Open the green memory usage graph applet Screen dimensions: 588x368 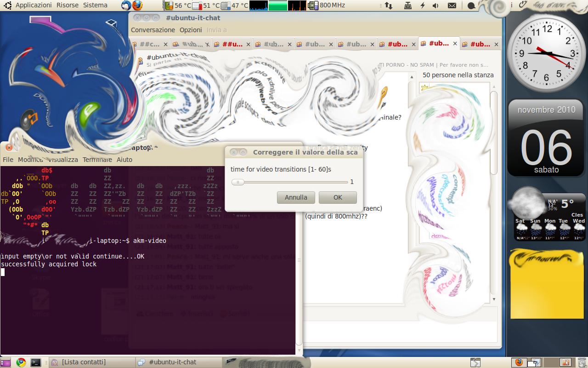[x=277, y=6]
